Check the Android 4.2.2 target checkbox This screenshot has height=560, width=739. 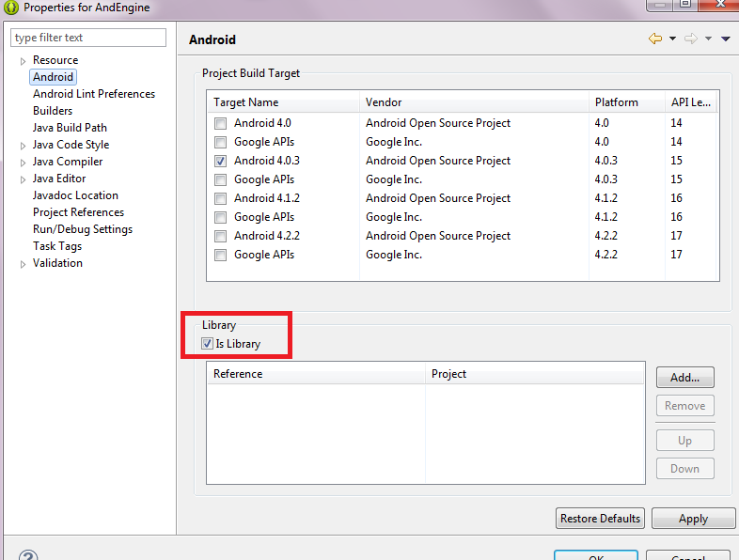pos(220,236)
